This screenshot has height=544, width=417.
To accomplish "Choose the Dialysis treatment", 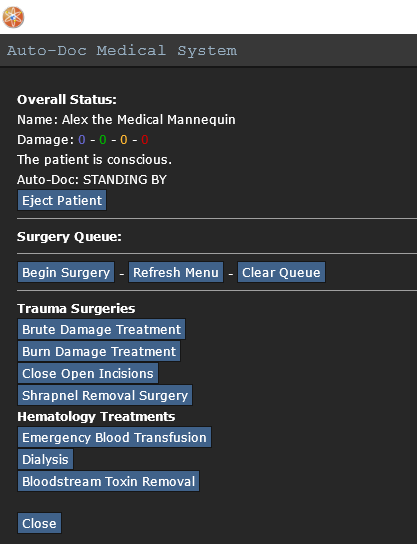I will pyautogui.click(x=45, y=459).
